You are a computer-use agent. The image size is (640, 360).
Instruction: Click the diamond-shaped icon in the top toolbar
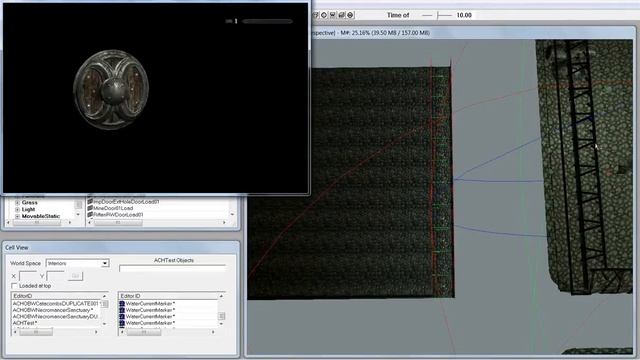(x=324, y=15)
